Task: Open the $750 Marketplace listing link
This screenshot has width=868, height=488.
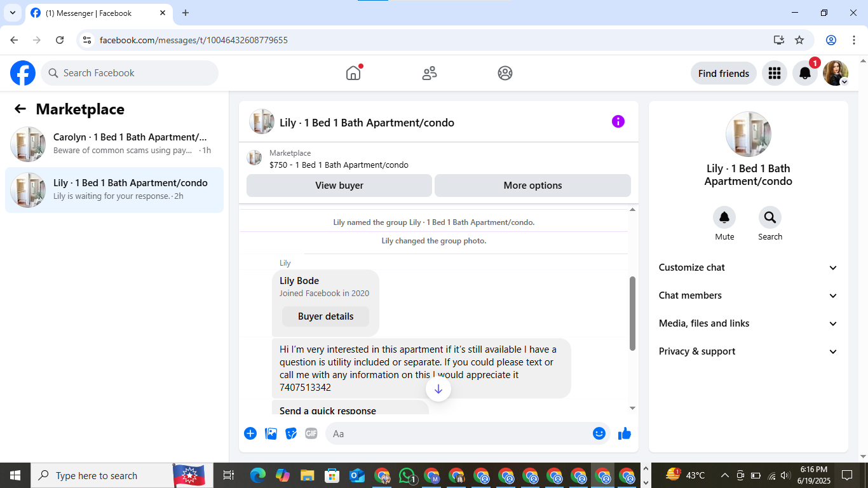Action: [x=339, y=165]
